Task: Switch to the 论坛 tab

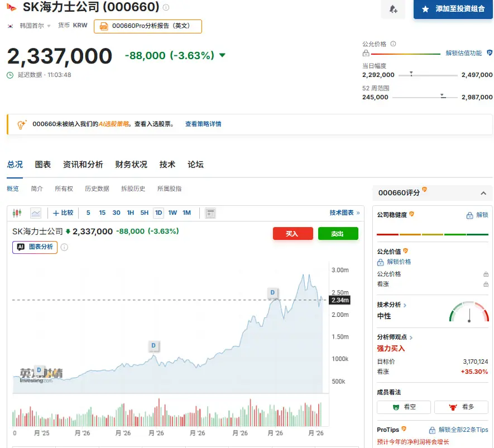Action: click(196, 165)
